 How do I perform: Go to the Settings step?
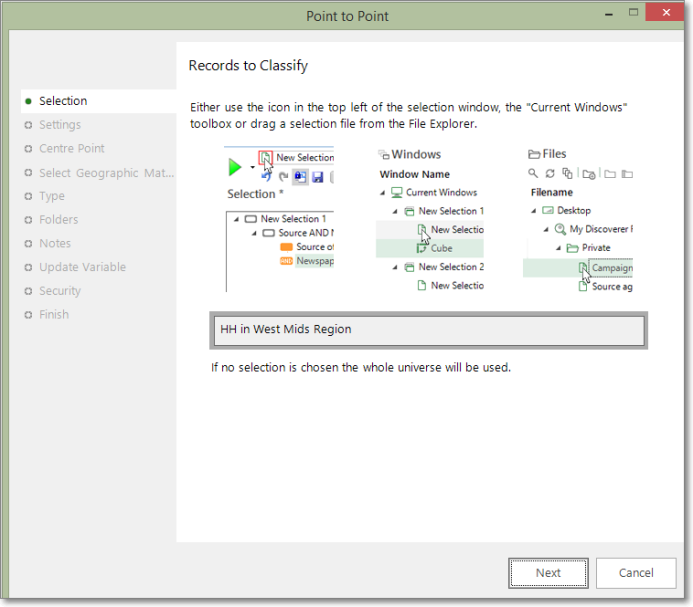point(60,125)
